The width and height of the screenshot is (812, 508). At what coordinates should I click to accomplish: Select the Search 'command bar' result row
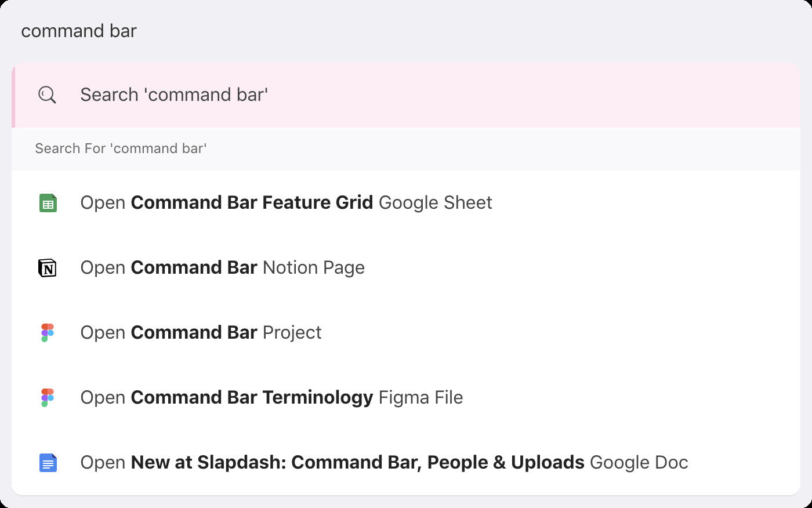[406, 95]
